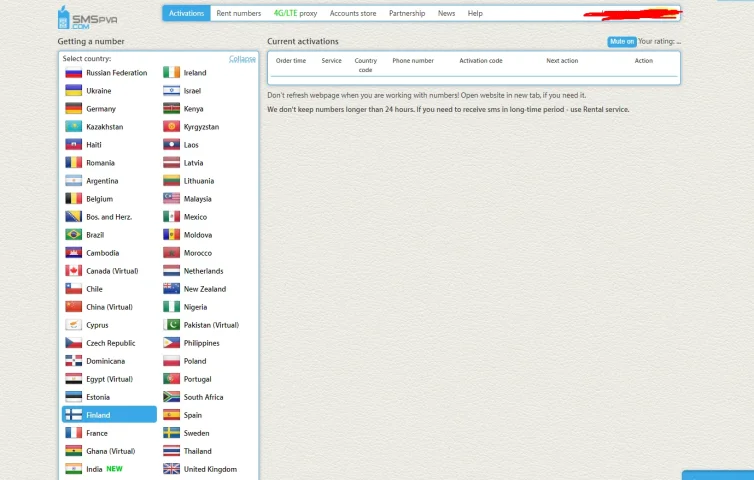Choose Laos country name

191,145
